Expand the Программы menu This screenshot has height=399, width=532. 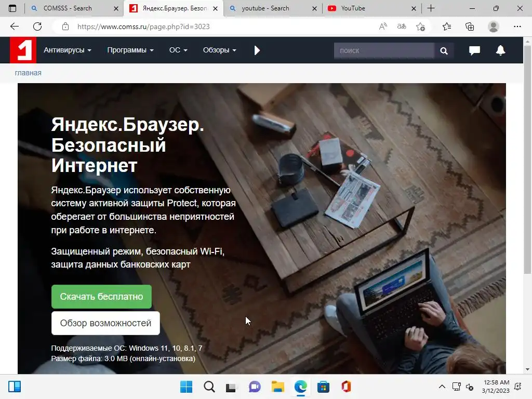tap(130, 50)
